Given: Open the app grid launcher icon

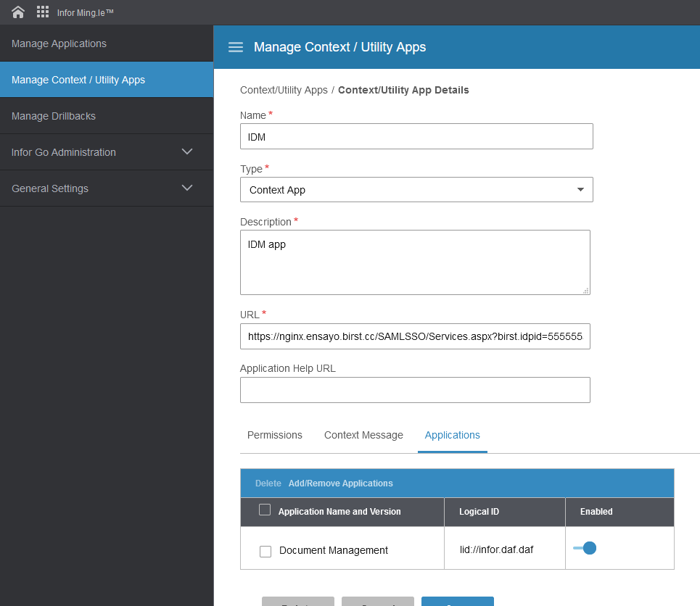Looking at the screenshot, I should pyautogui.click(x=43, y=12).
